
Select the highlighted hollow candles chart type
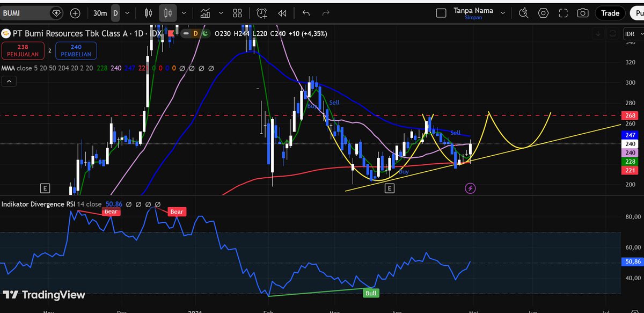click(x=169, y=13)
